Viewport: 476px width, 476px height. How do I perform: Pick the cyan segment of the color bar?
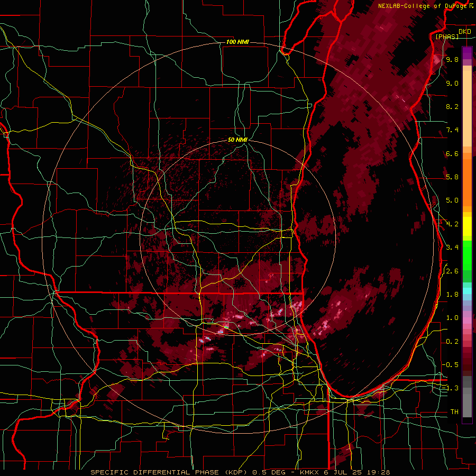[x=467, y=291]
